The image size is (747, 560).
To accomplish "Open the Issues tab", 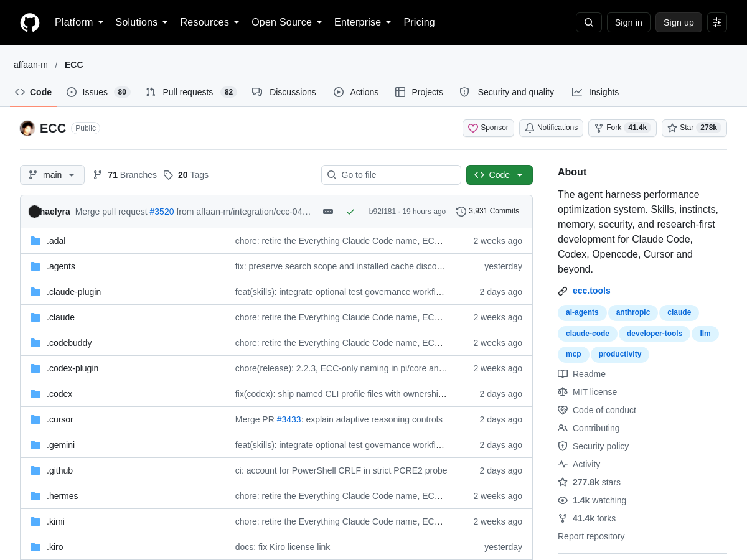I will [x=98, y=92].
